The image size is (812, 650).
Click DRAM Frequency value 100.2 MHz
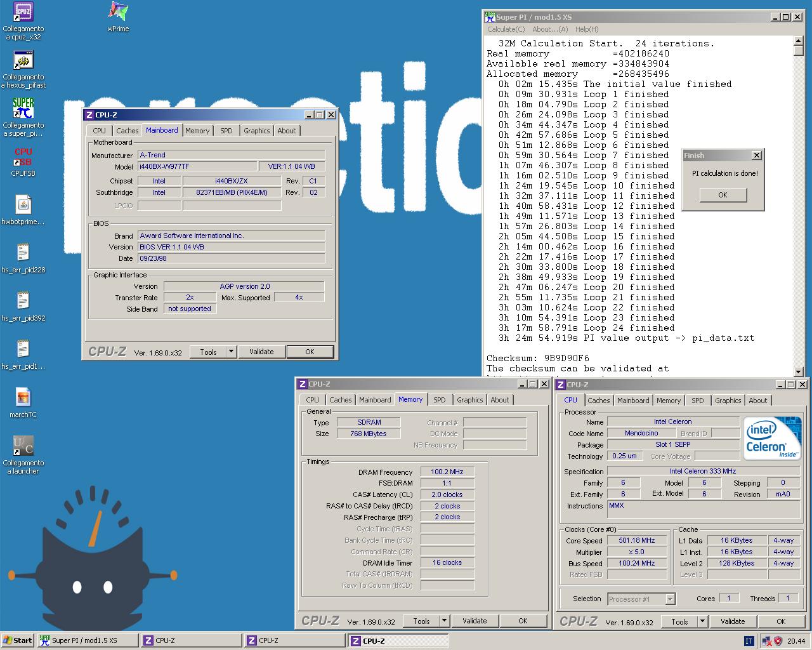[x=447, y=472]
